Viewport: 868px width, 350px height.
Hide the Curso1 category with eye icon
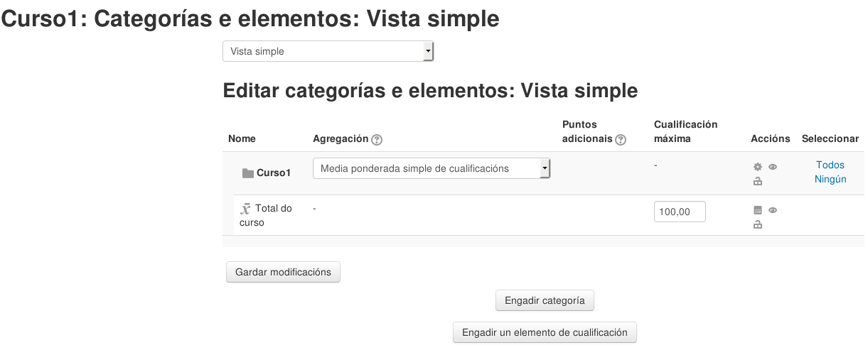pyautogui.click(x=773, y=167)
